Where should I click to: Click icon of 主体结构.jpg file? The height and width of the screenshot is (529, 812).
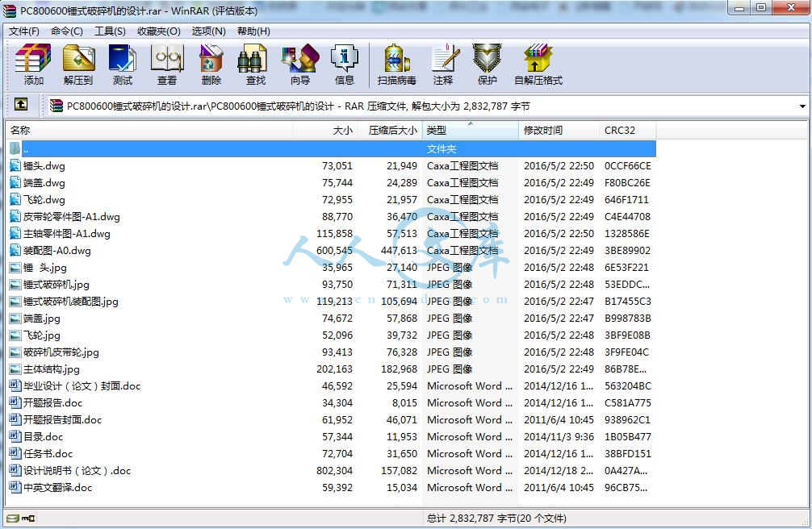(15, 369)
